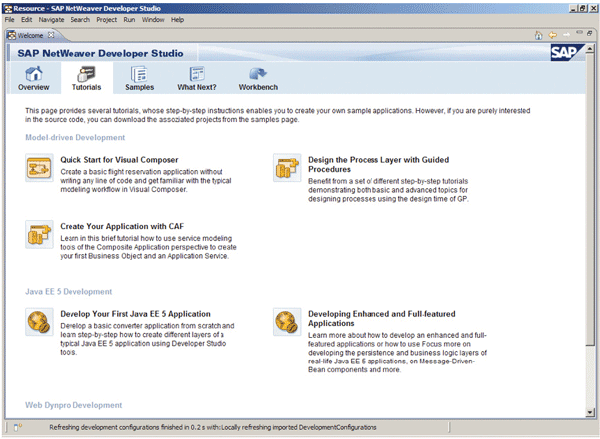Screen dimensions: 600x439
Task: Select the Tutorials tab
Action: [86, 78]
